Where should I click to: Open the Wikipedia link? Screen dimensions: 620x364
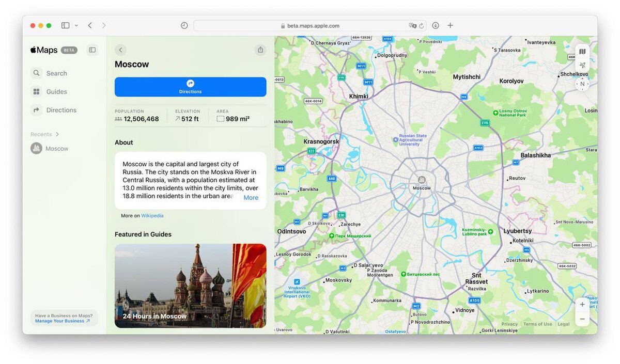click(152, 215)
